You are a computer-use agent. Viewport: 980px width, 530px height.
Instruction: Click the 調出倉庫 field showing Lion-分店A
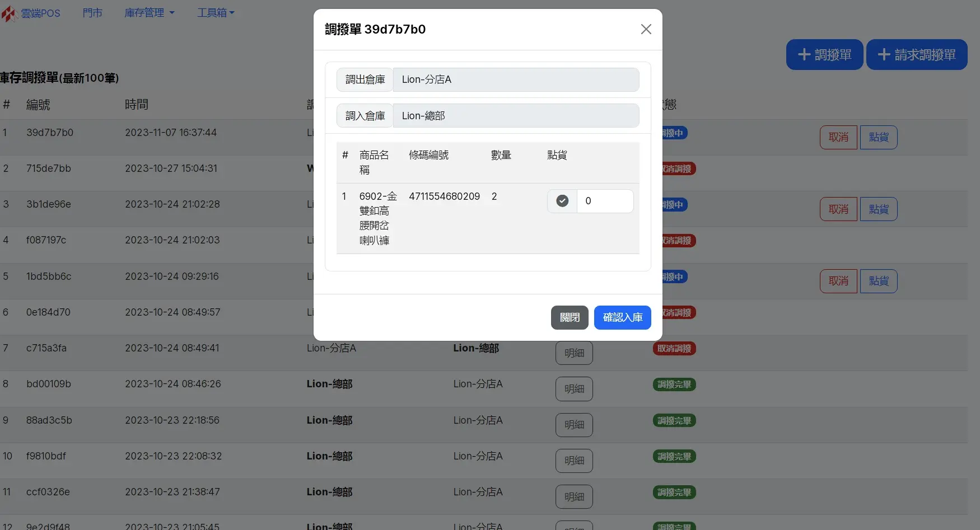(x=515, y=79)
